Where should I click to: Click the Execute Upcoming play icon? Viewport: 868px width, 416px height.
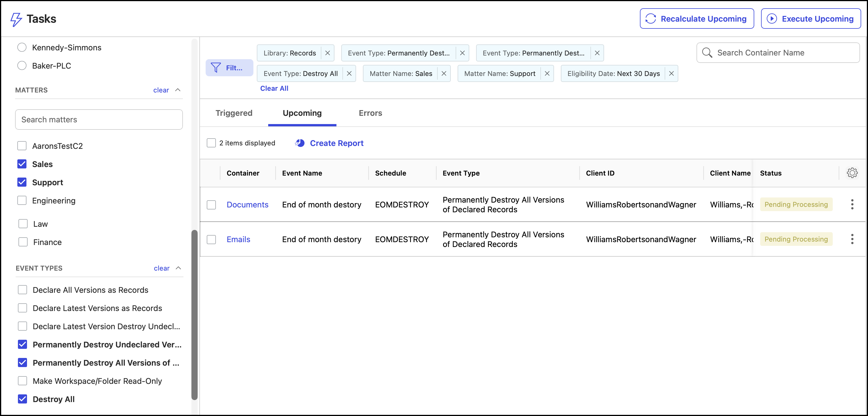click(772, 19)
